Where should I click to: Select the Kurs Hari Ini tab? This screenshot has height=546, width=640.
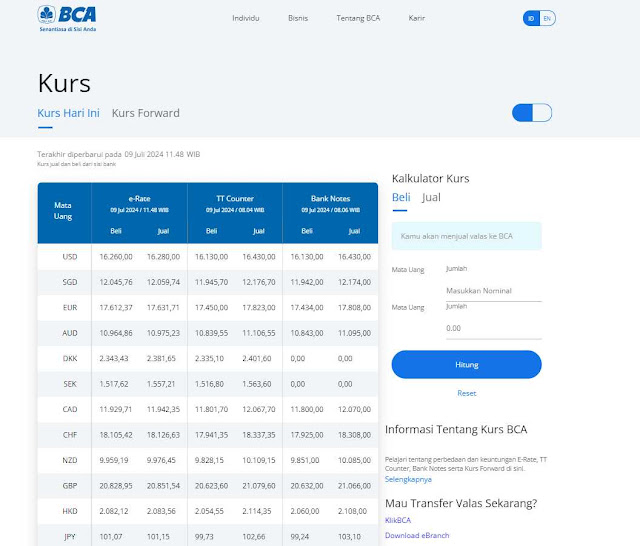pyautogui.click(x=68, y=113)
